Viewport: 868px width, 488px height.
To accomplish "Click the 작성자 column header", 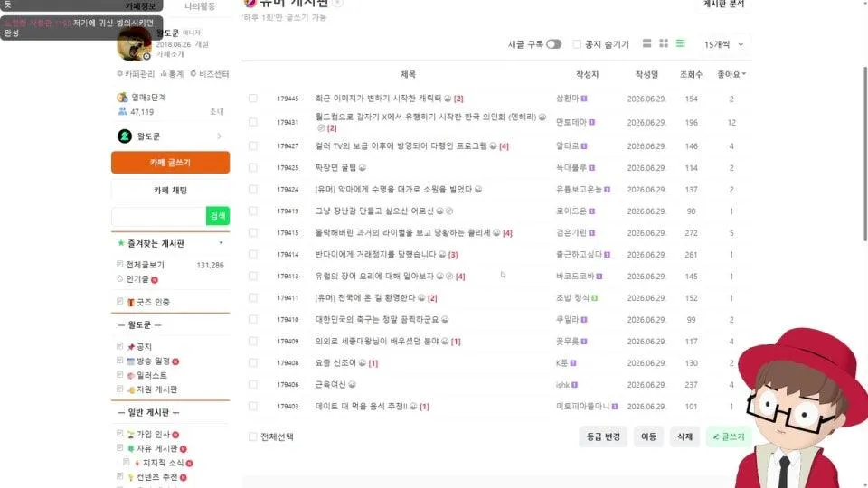I will (588, 74).
